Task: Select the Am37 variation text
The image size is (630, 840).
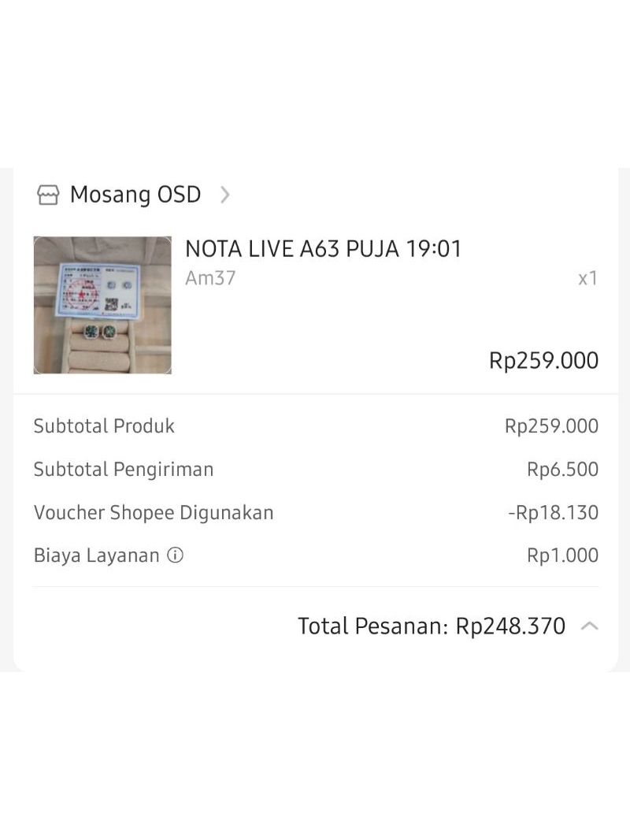Action: (x=210, y=278)
